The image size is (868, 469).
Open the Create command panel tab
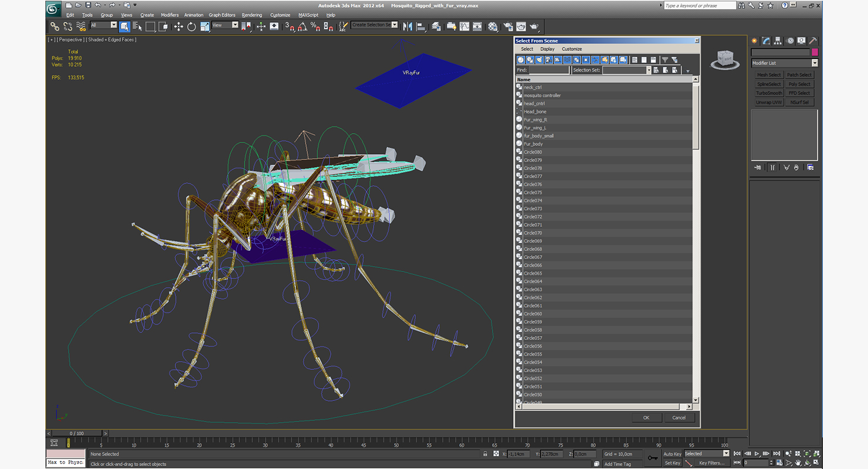point(755,40)
